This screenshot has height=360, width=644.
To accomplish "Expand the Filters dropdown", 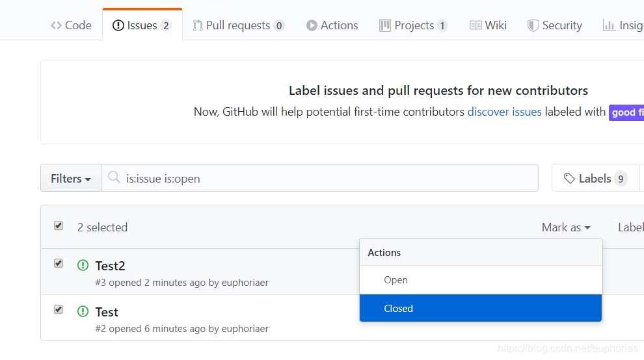I will point(70,178).
